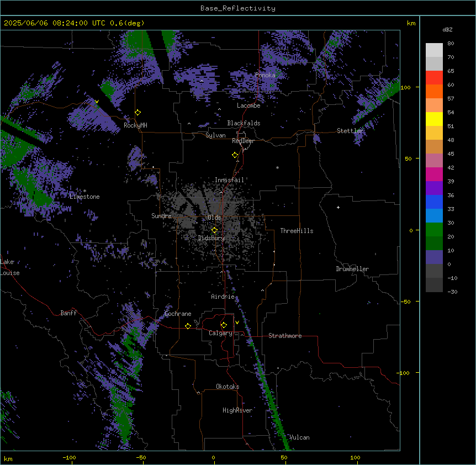This screenshot has height=465, width=476.
Task: Click the Base_Reflectivity title
Action: click(238, 8)
